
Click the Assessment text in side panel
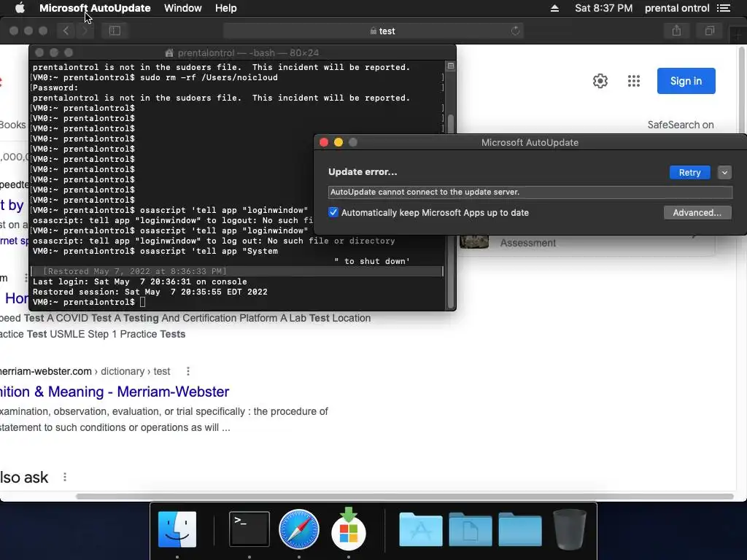[528, 243]
